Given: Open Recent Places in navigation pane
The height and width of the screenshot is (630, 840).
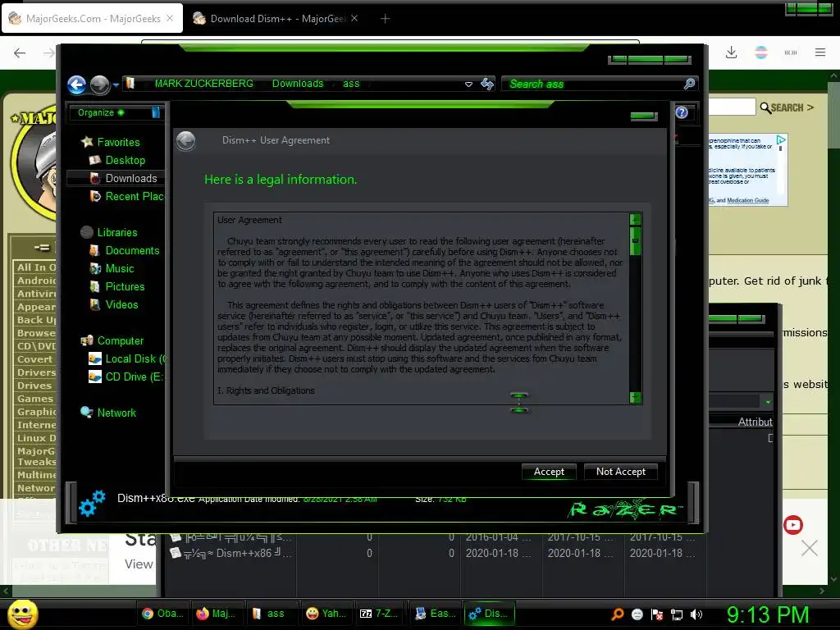Looking at the screenshot, I should [x=126, y=197].
